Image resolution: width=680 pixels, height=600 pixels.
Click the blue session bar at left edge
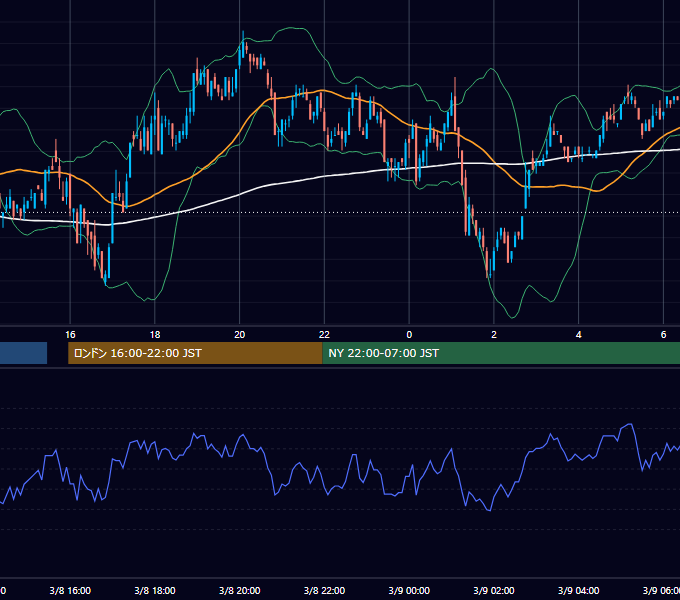click(x=23, y=353)
